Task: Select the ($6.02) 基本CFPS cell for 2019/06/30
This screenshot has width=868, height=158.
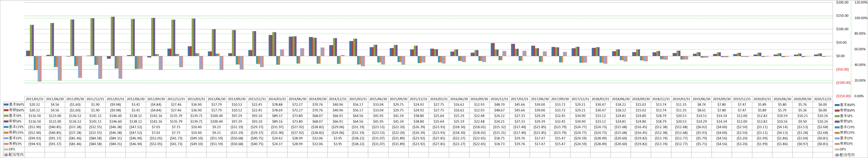Action: (701, 127)
